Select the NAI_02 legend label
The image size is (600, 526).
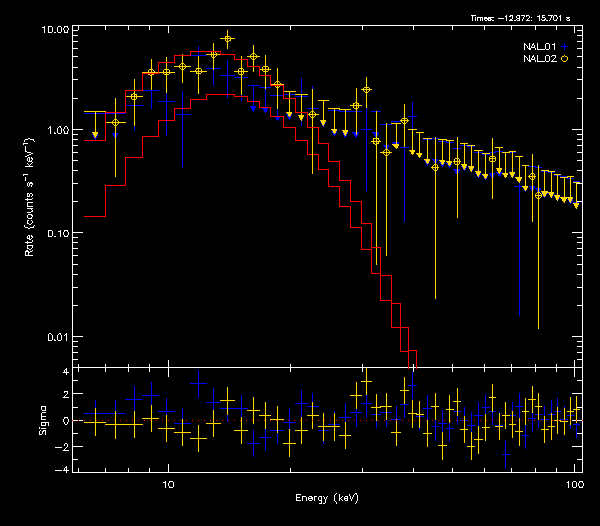539,59
